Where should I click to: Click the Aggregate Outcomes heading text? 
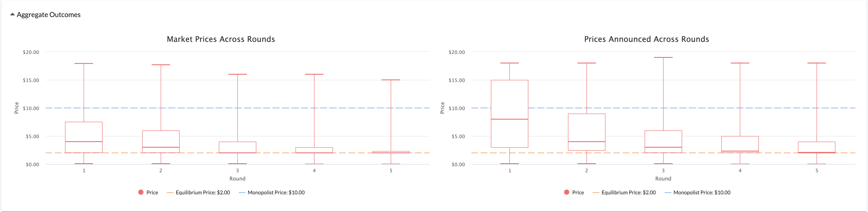[x=48, y=14]
